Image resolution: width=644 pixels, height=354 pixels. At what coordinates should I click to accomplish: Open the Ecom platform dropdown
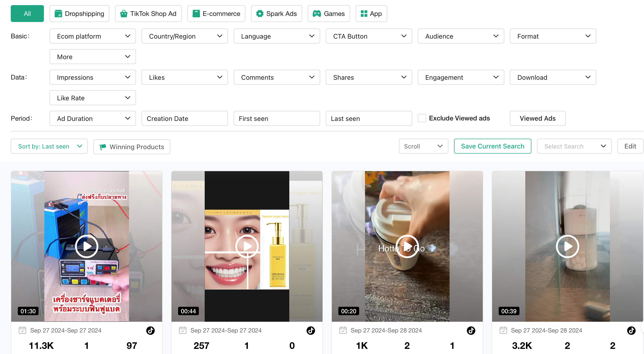(93, 36)
